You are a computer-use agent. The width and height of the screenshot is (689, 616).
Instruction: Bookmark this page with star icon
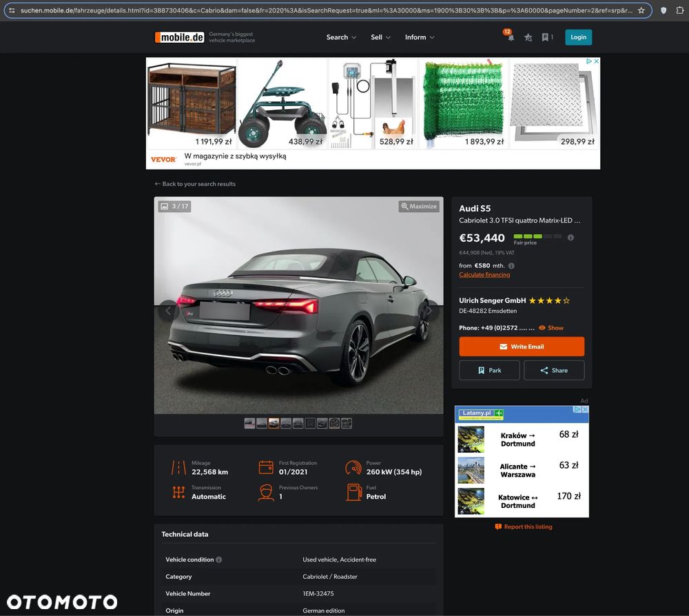(641, 10)
